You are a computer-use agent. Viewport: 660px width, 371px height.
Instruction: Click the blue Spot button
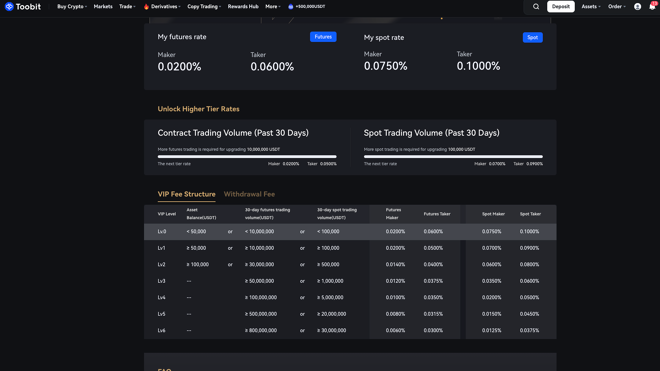[x=532, y=37]
